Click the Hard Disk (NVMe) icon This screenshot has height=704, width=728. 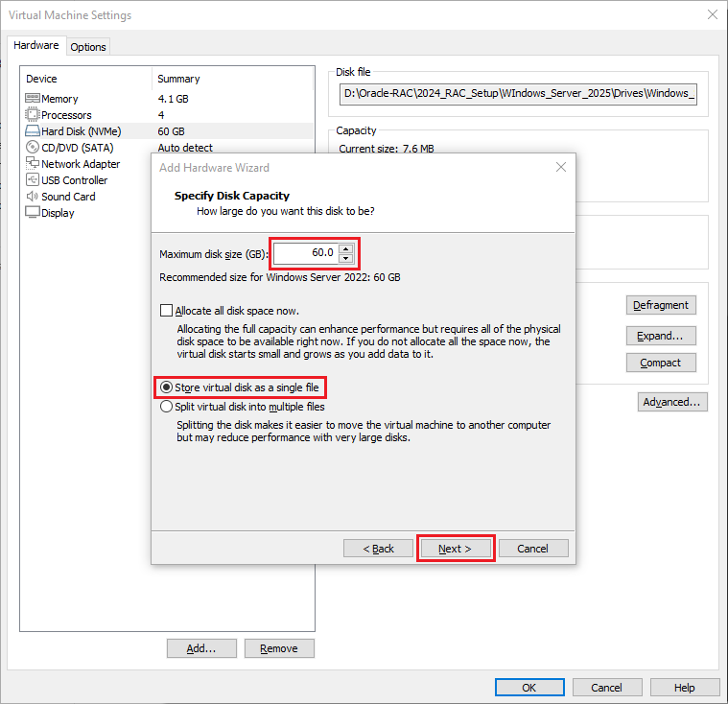(x=33, y=131)
